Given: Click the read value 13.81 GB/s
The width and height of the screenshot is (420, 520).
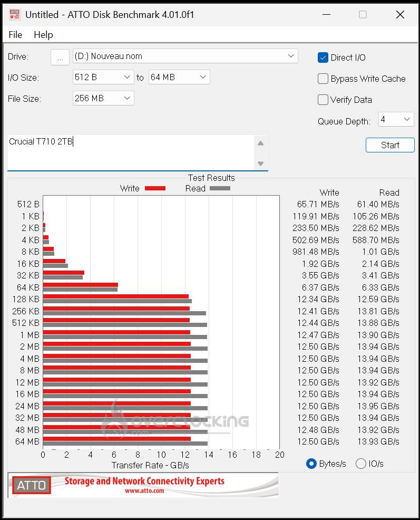Looking at the screenshot, I should [378, 311].
